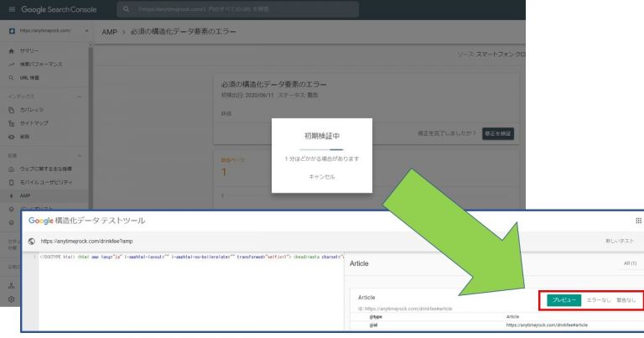
Task: Click the lightning bolt AMP icon
Action: pyautogui.click(x=12, y=196)
